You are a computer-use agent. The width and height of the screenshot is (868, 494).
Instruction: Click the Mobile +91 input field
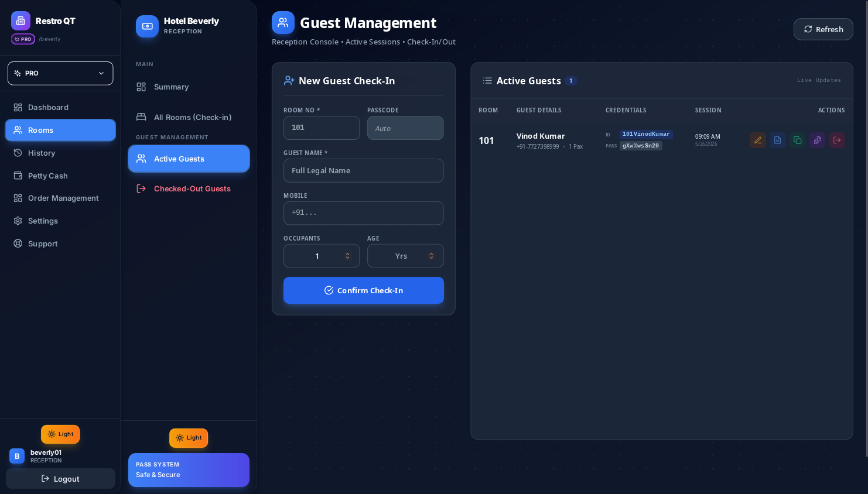364,213
